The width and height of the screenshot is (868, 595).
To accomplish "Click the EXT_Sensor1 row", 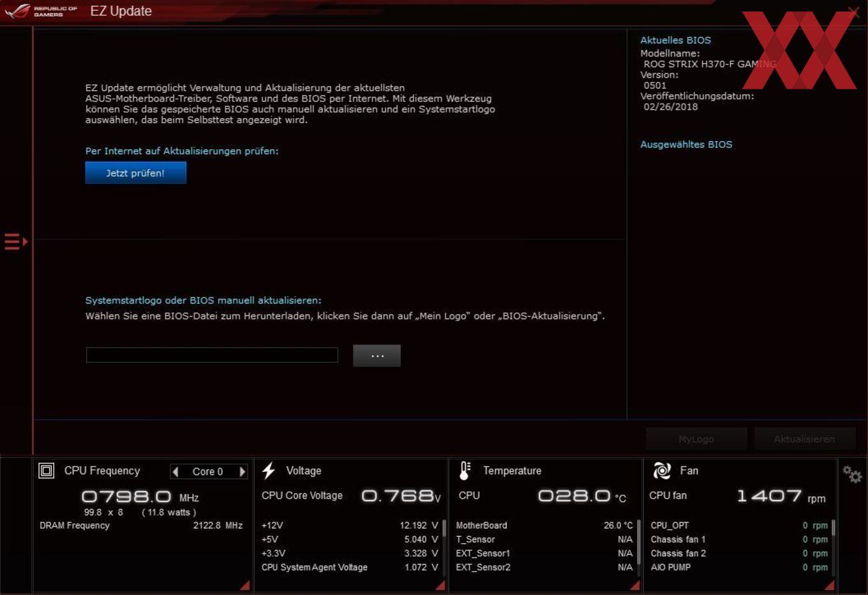I will [x=544, y=554].
